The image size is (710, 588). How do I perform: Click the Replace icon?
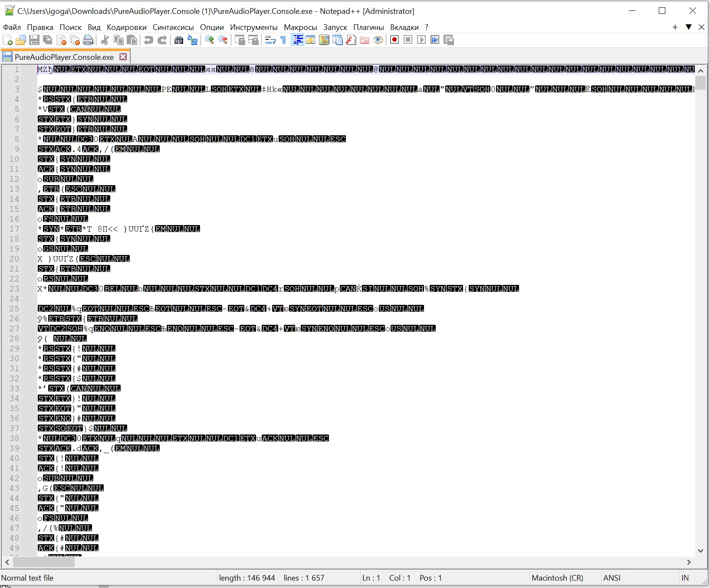(192, 40)
